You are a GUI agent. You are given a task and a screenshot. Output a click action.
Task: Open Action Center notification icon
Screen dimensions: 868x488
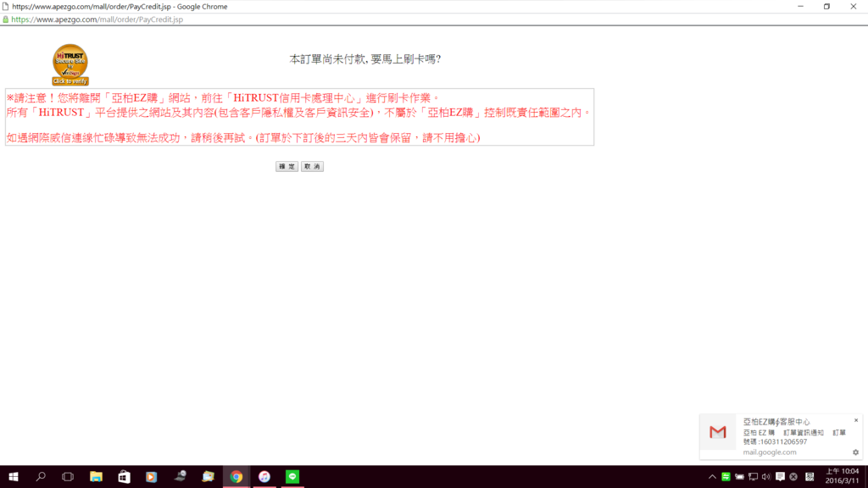pyautogui.click(x=780, y=476)
